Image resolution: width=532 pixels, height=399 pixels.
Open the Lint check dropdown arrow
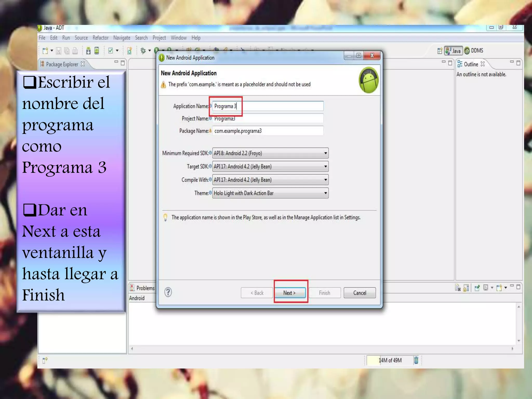tap(117, 51)
